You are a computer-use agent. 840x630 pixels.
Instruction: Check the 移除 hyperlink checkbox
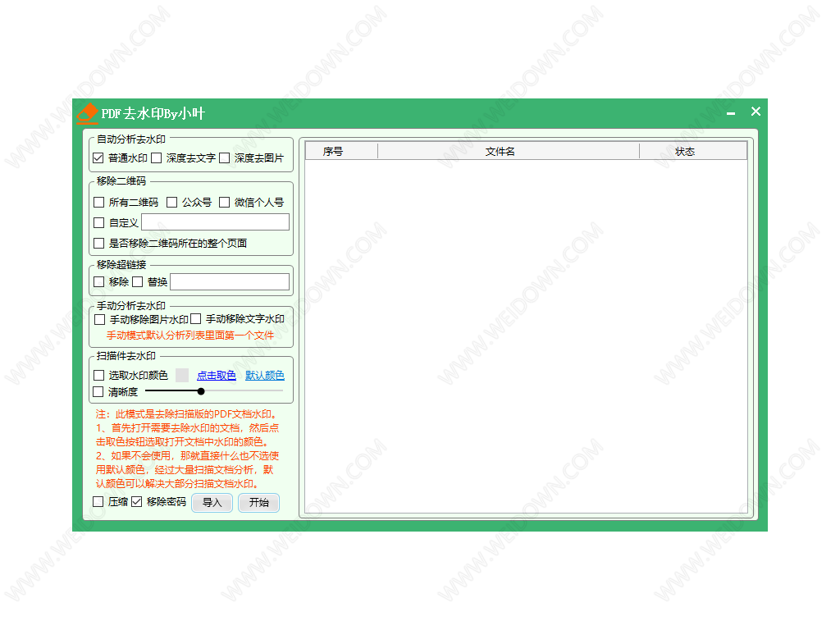[x=98, y=282]
